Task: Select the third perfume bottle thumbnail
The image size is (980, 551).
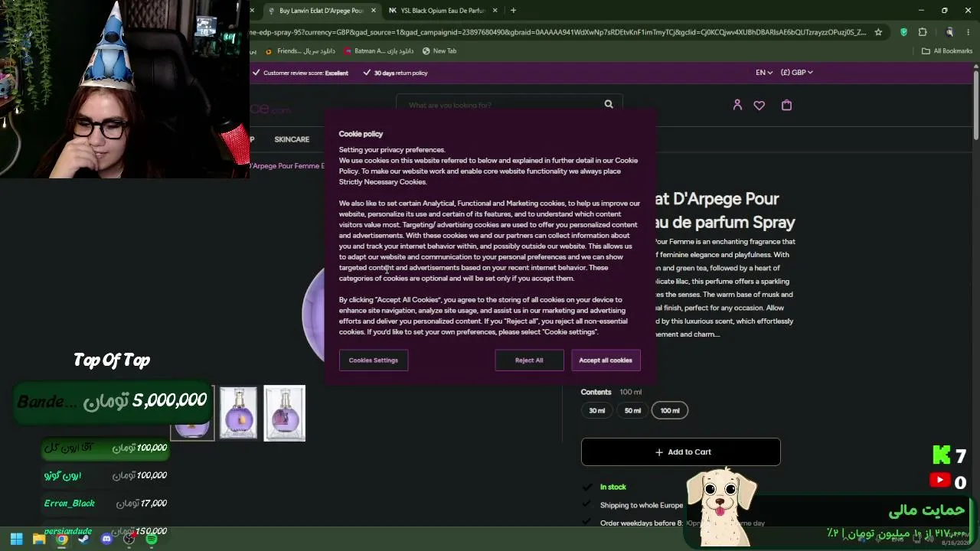Action: pos(285,413)
